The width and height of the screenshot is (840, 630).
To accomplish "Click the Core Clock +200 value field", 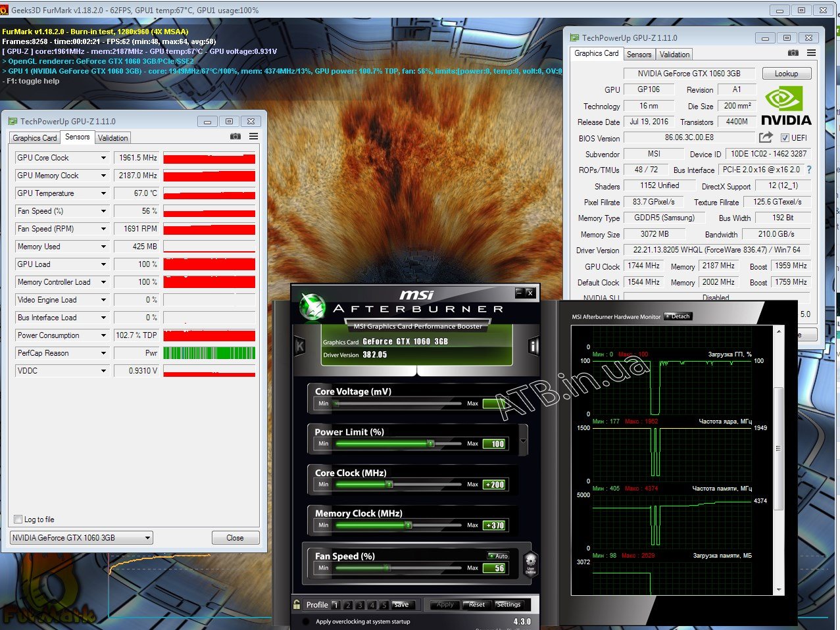I will 494,485.
